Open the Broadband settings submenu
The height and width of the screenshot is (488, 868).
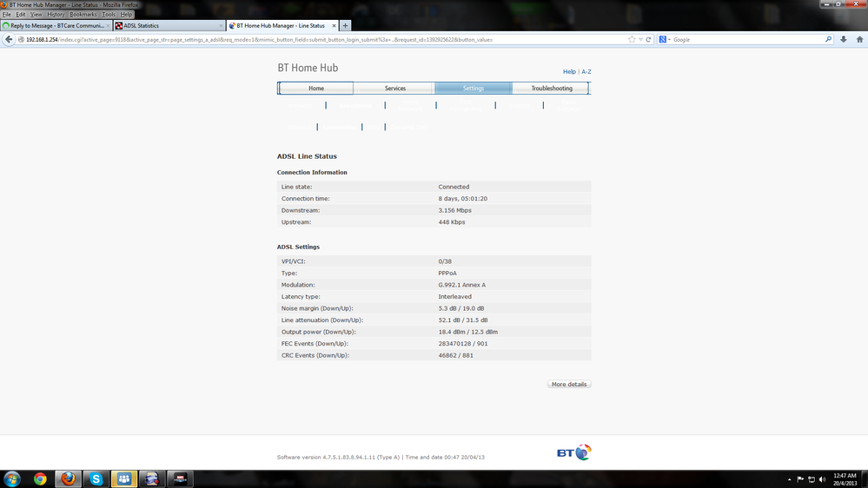355,105
